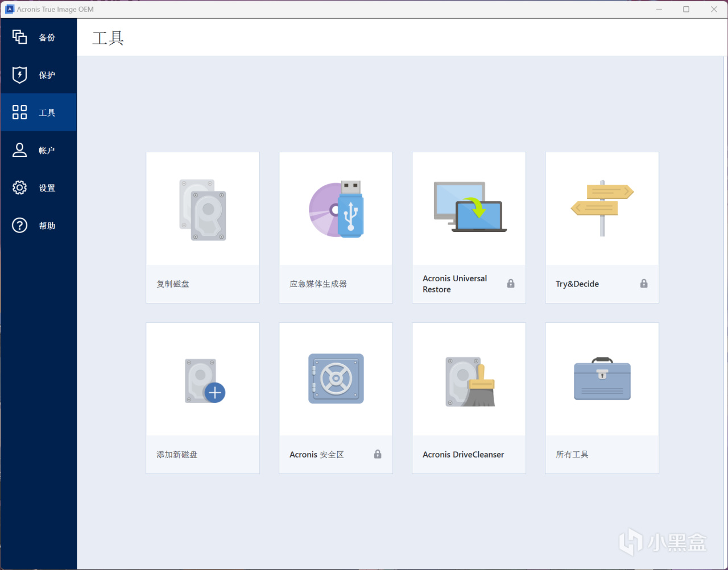Click the lock icon on Acronis 安全区 tile
This screenshot has height=570, width=728.
pyautogui.click(x=378, y=454)
